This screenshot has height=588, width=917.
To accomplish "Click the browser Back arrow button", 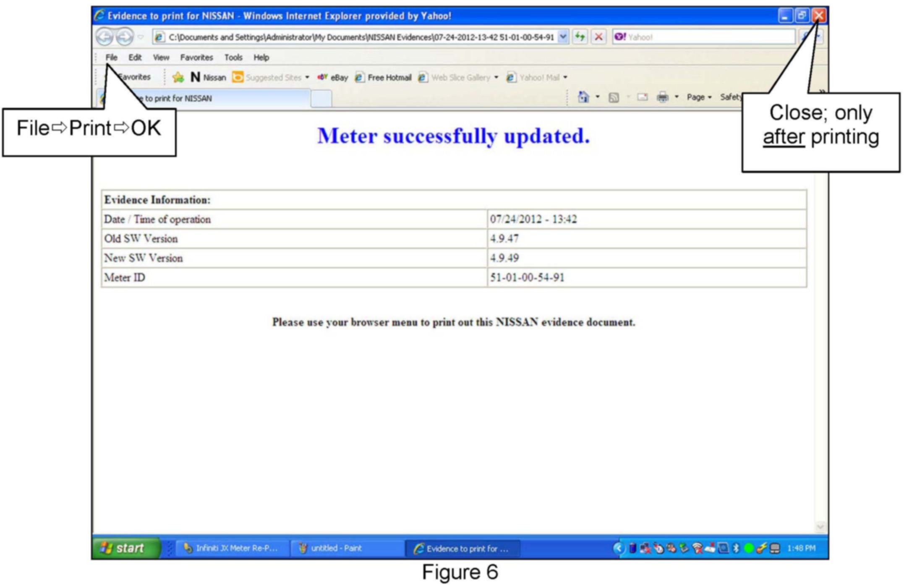I will point(105,37).
